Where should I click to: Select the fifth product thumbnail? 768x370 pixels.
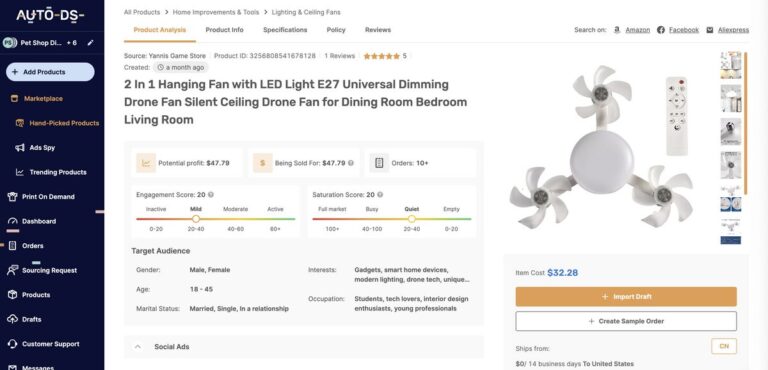pos(731,198)
